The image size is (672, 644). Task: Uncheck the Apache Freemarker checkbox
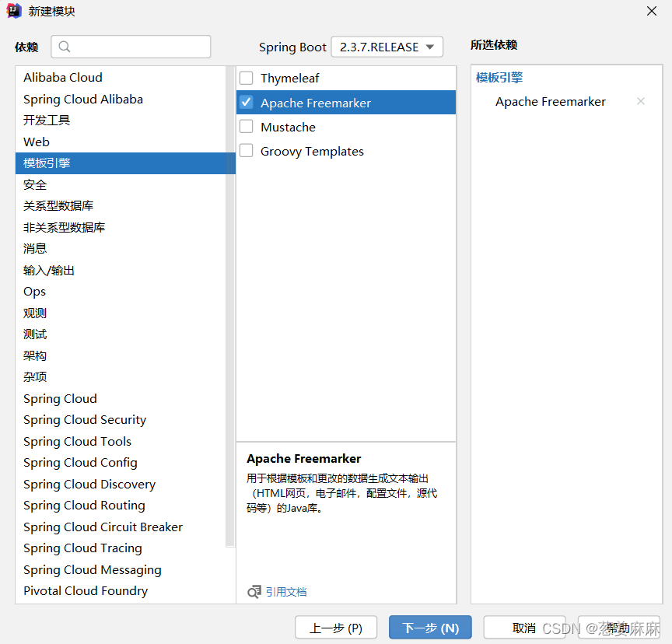coord(246,103)
